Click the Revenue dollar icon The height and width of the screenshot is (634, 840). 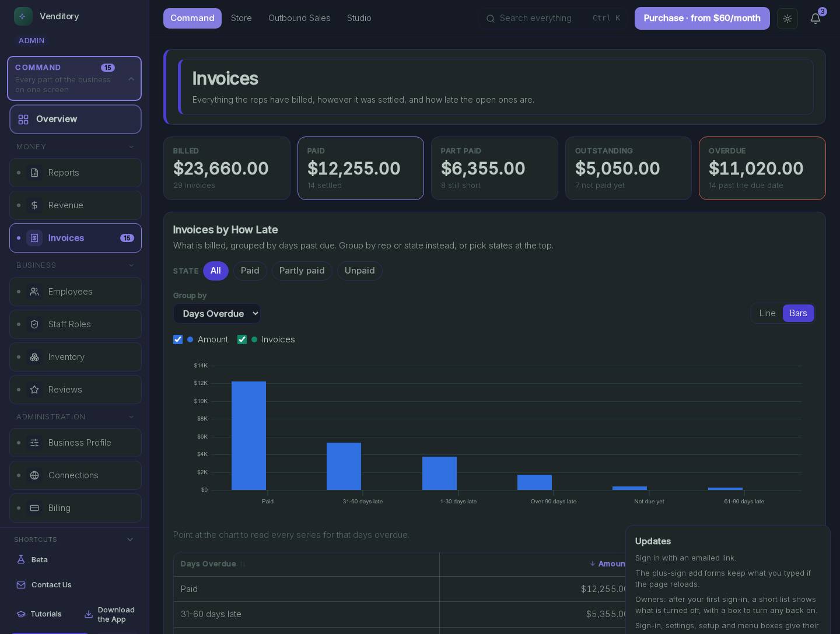click(34, 205)
